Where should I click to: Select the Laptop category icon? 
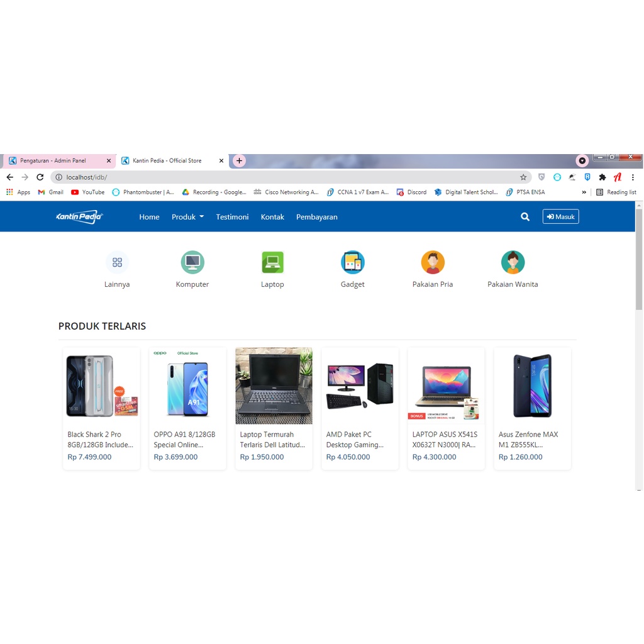click(272, 262)
